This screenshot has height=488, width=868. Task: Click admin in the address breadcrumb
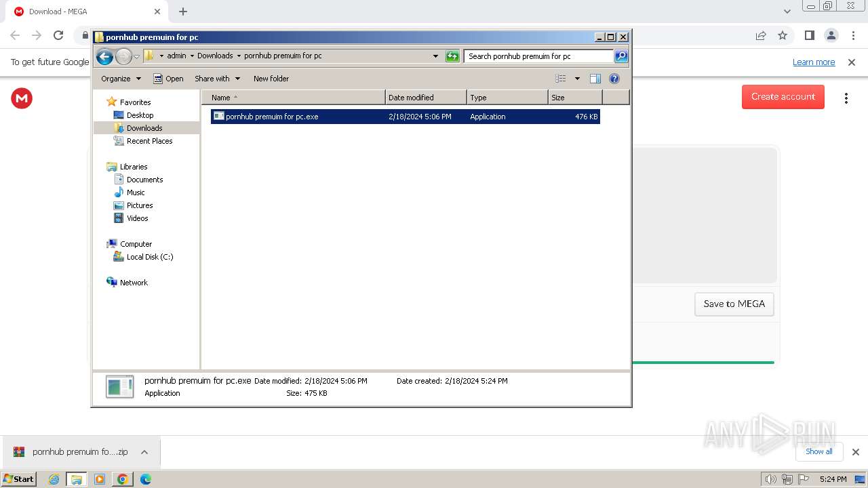[x=176, y=56]
